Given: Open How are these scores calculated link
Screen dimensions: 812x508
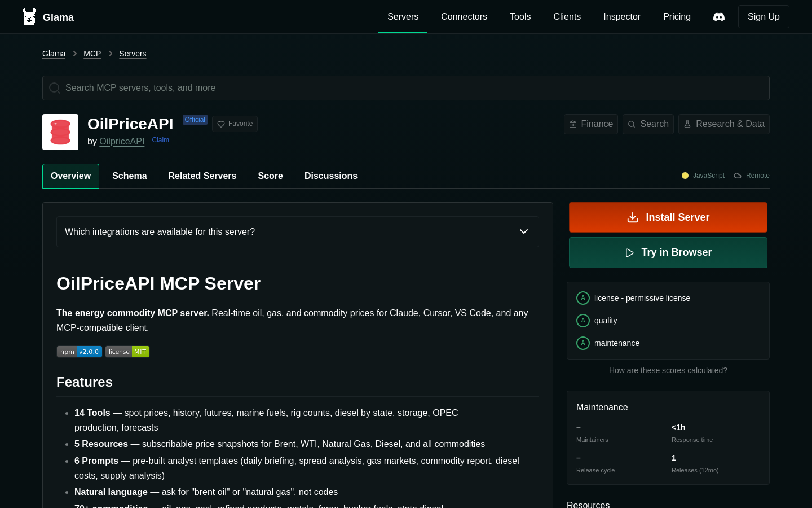Looking at the screenshot, I should point(668,370).
